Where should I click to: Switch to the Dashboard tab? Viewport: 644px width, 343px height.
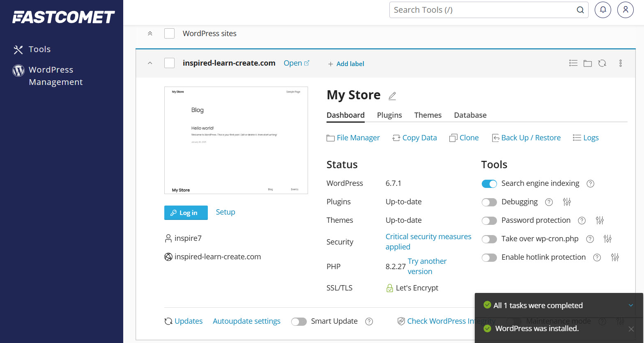point(345,115)
